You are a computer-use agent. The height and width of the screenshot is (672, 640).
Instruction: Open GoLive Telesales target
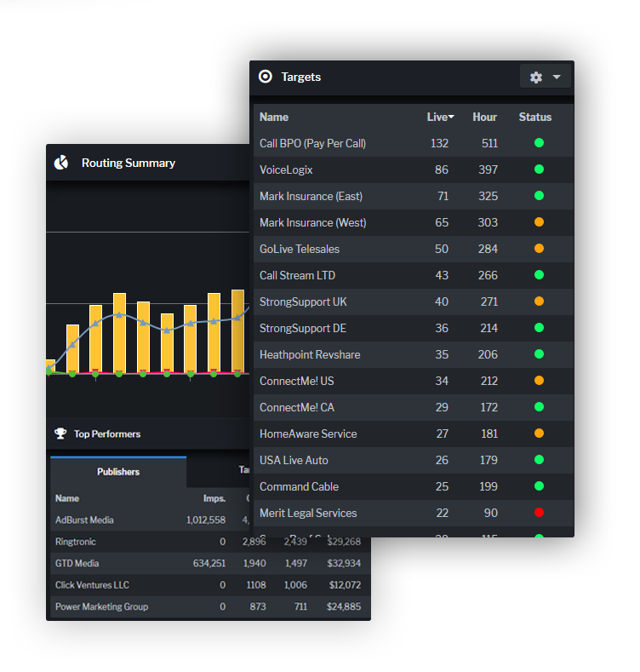300,249
